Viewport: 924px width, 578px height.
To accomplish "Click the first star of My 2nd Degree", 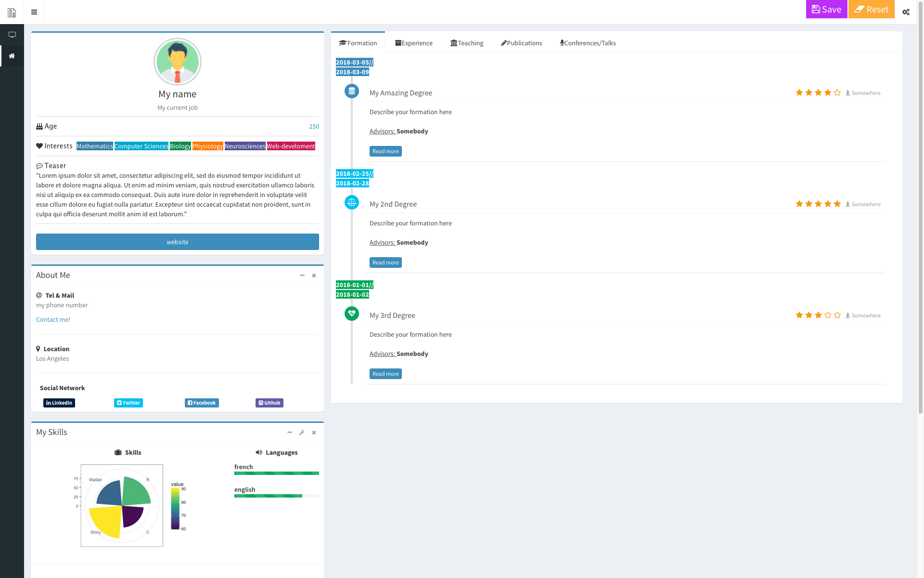I will (x=799, y=204).
